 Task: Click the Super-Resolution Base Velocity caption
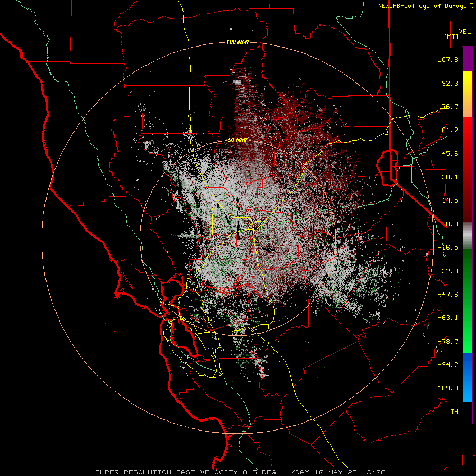pyautogui.click(x=241, y=472)
